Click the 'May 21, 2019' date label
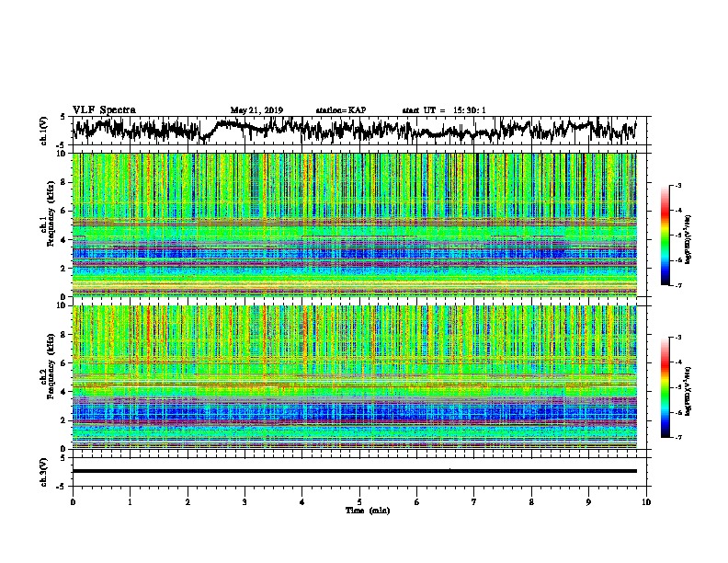 tap(256, 110)
